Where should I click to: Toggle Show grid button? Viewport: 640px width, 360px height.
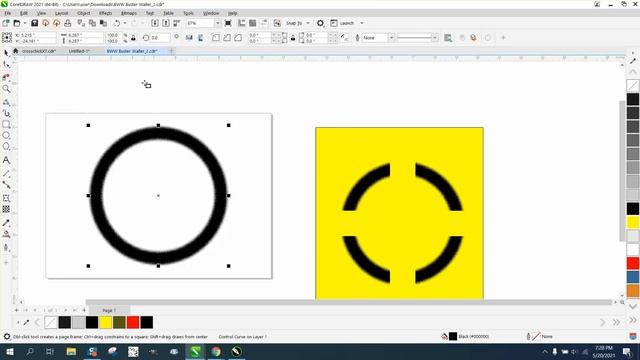[x=253, y=23]
